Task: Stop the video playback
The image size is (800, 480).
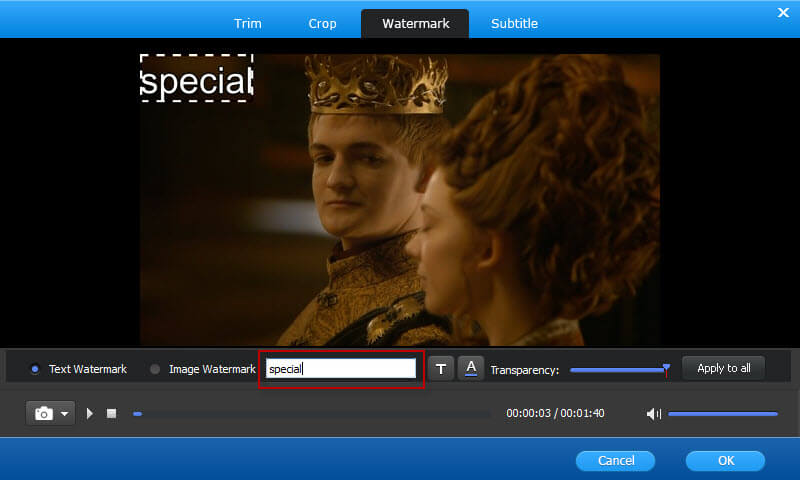Action: pyautogui.click(x=111, y=413)
